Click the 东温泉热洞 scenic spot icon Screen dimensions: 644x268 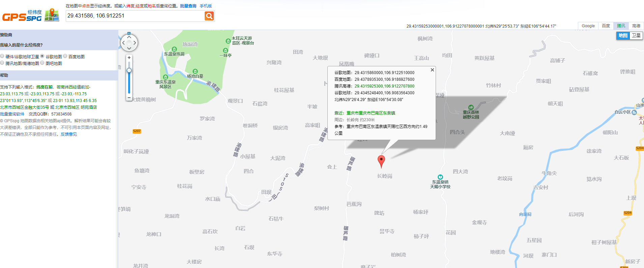point(174,49)
